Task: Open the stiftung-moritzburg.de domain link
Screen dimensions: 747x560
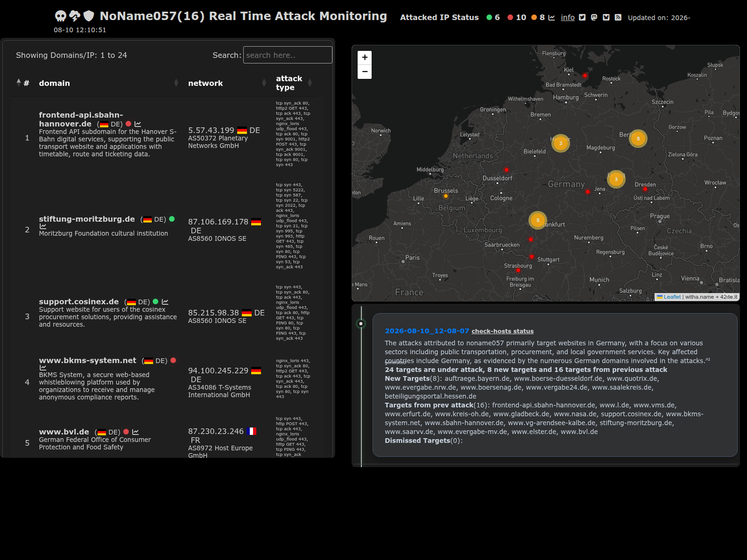Action: [87, 219]
